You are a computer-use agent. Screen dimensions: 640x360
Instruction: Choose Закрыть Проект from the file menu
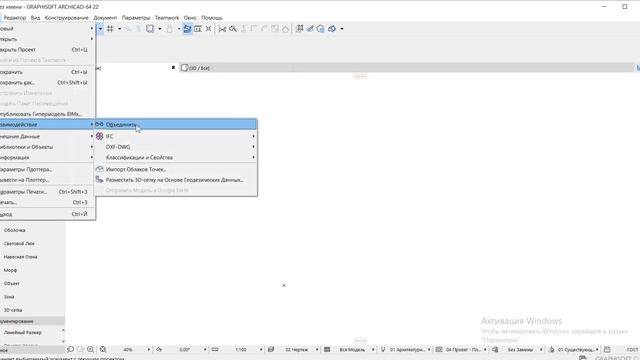click(47, 49)
